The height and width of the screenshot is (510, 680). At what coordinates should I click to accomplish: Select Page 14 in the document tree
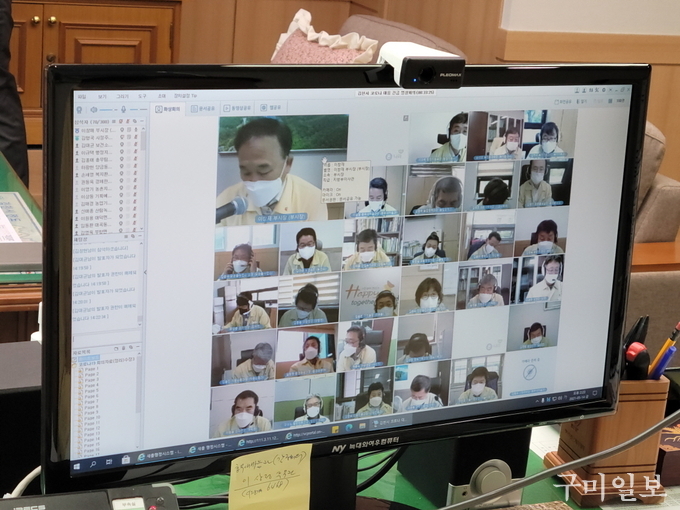click(92, 439)
